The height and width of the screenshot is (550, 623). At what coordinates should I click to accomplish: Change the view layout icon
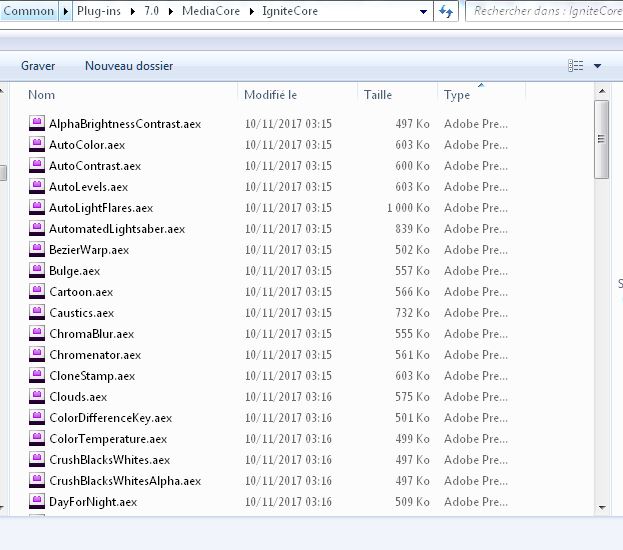[x=575, y=66]
